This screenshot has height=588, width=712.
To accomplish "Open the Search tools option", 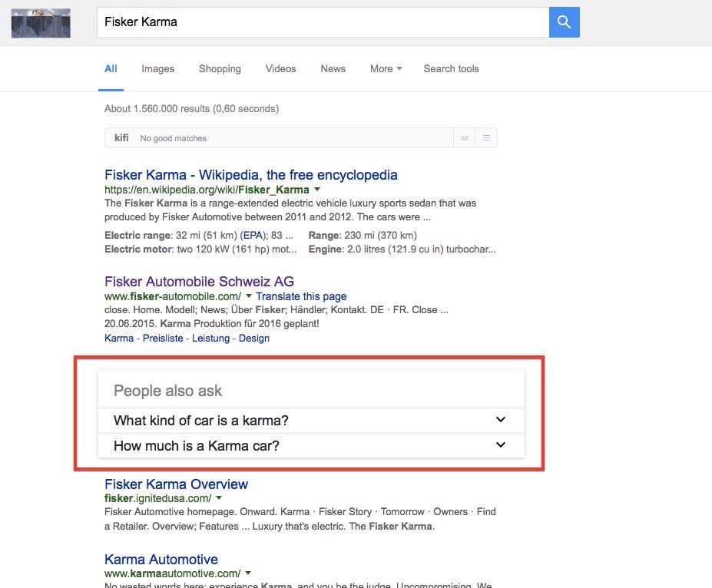I will click(x=451, y=69).
